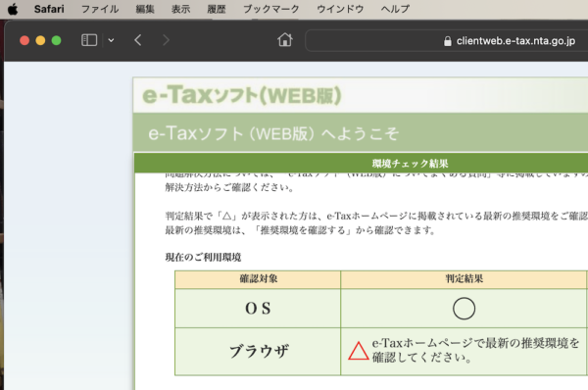Open the ヘルプ menu
The image size is (588, 390).
click(395, 9)
